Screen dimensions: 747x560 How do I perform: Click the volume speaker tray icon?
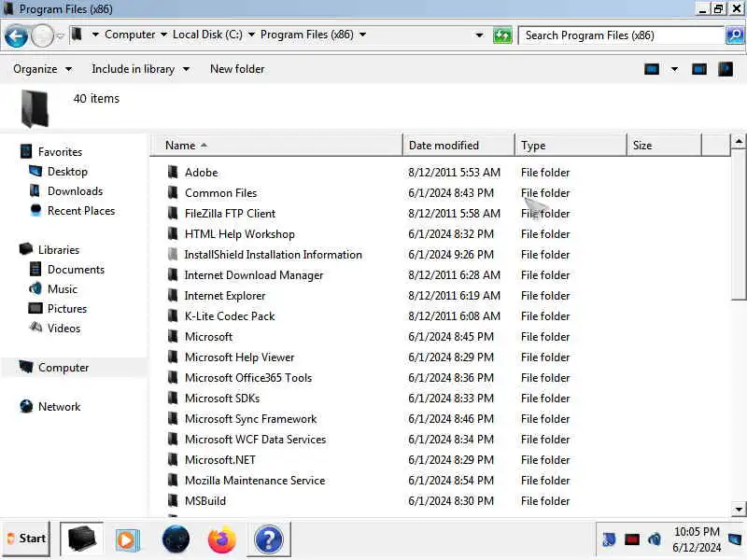pyautogui.click(x=655, y=539)
